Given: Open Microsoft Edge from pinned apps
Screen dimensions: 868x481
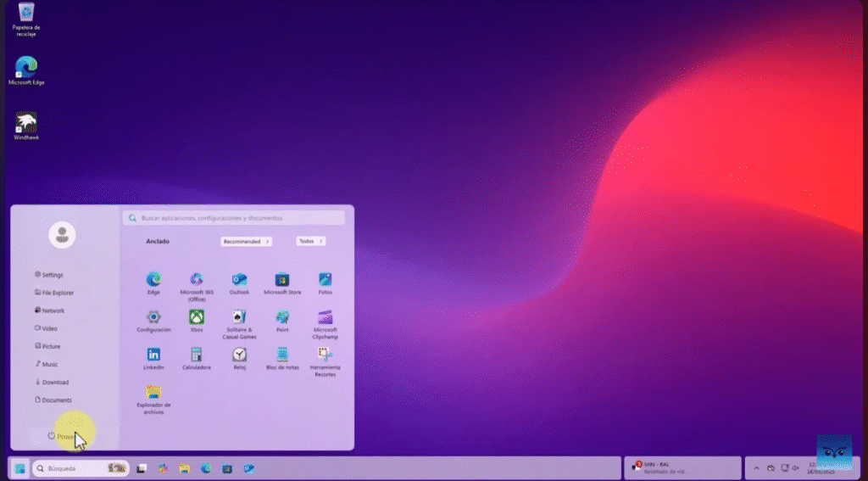Looking at the screenshot, I should pyautogui.click(x=153, y=280).
